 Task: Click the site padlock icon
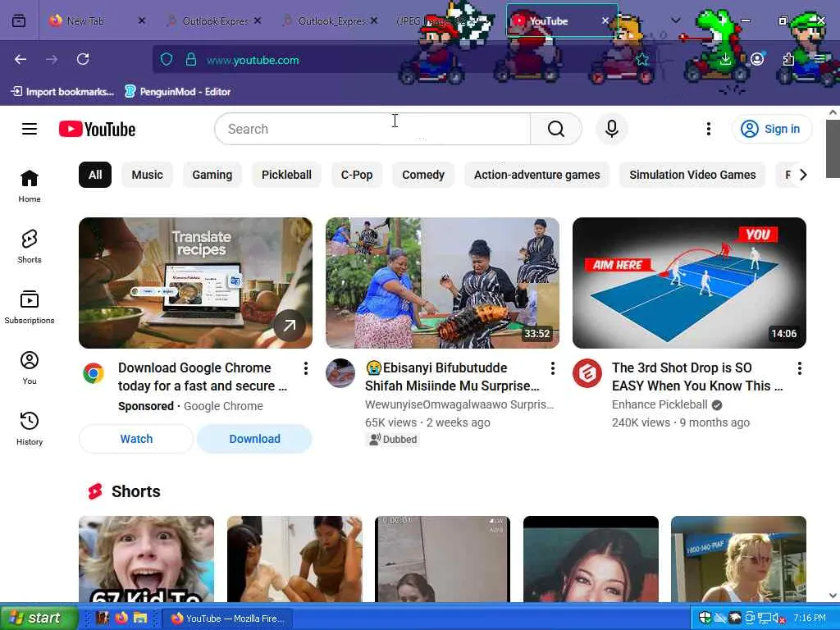click(x=190, y=59)
